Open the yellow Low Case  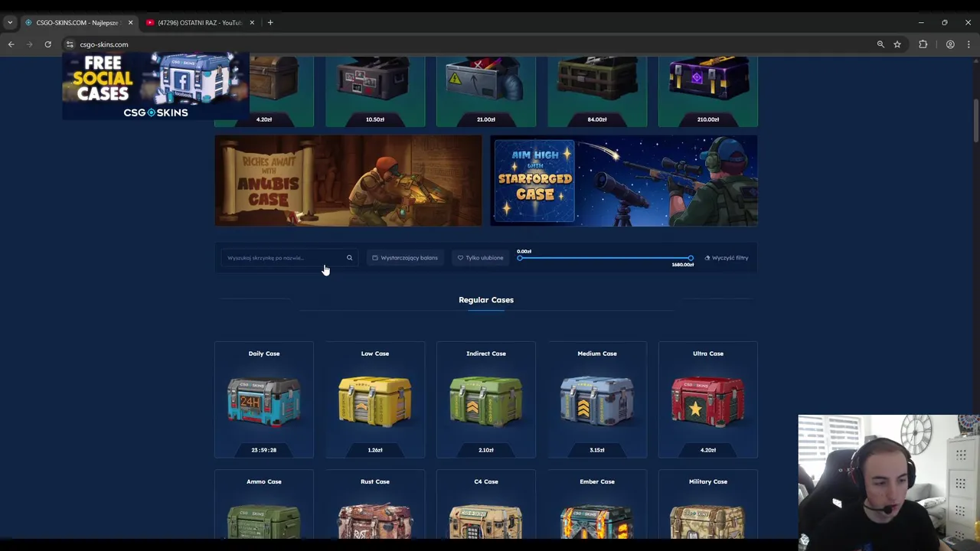(x=375, y=399)
